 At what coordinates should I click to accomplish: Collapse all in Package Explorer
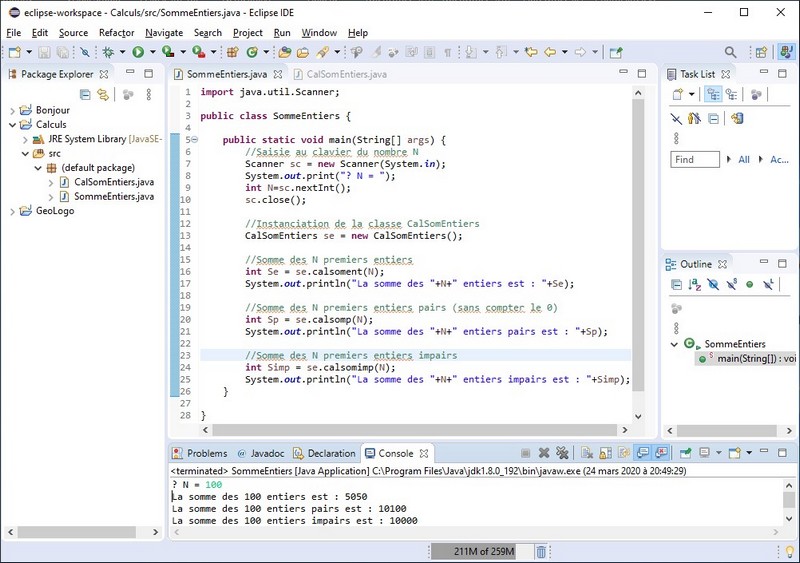pos(85,94)
